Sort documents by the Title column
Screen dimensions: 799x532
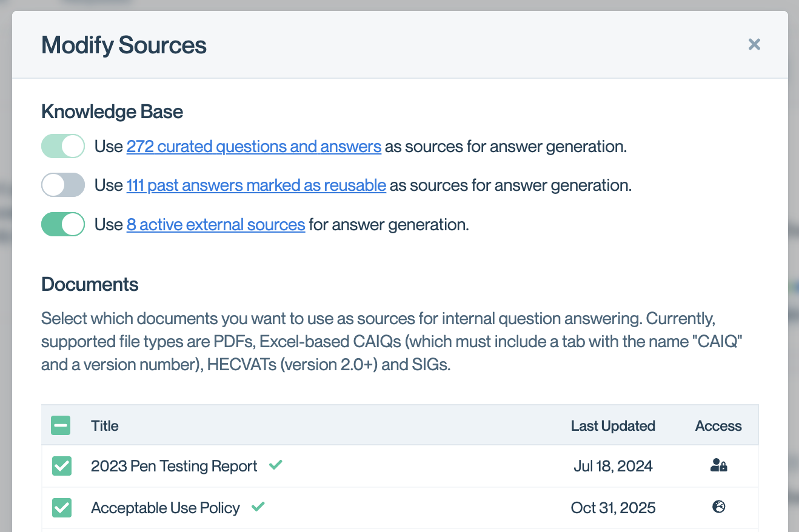pos(105,425)
